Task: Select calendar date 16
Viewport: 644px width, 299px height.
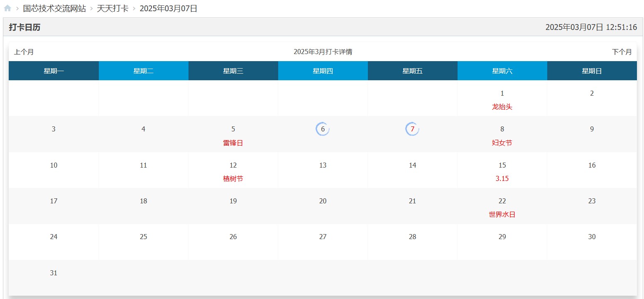Action: tap(592, 165)
